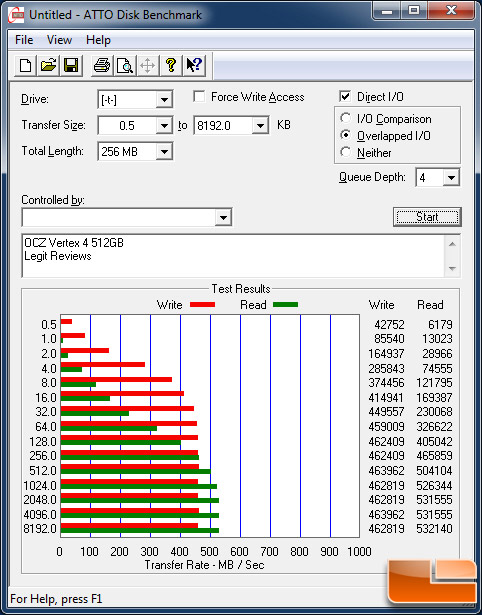The width and height of the screenshot is (482, 615).
Task: Click the ATTO application icon in title bar
Action: 16,15
